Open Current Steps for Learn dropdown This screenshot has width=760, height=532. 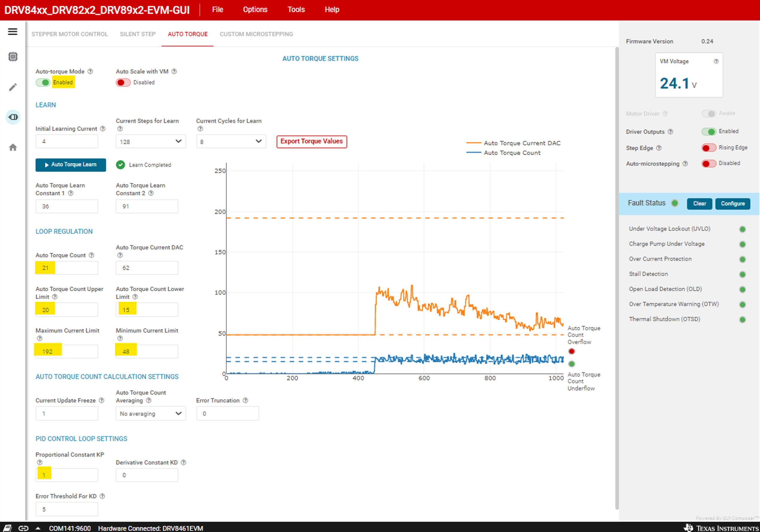coord(151,142)
